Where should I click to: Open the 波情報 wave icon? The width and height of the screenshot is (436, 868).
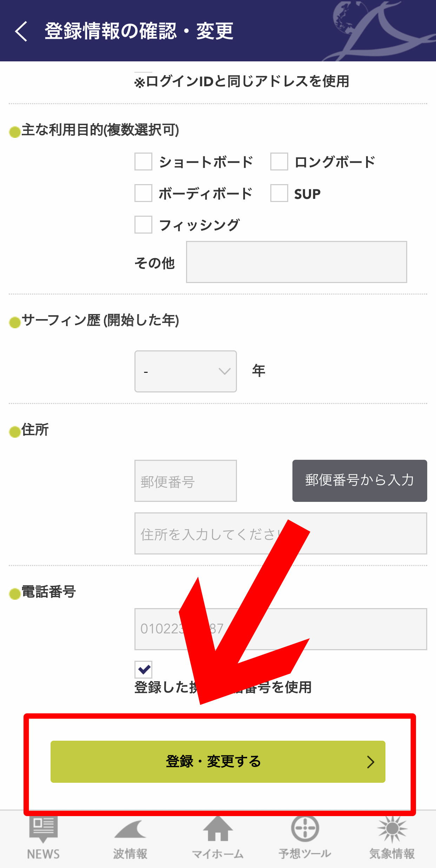click(x=130, y=830)
